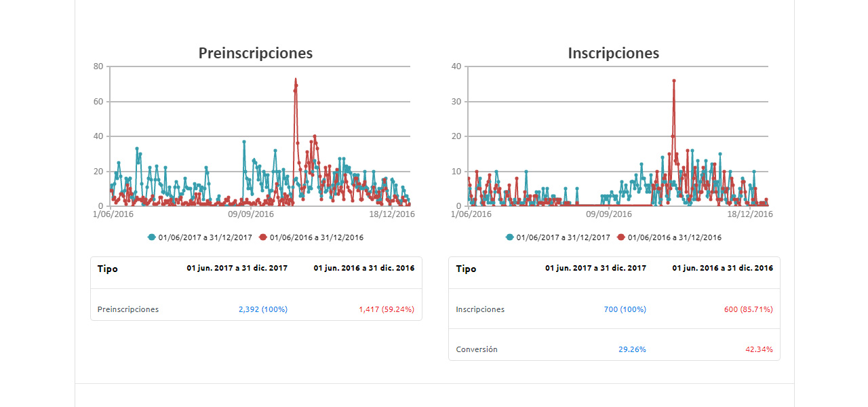Click 01 jun. 2016 header in Preinscripciones table

364,268
